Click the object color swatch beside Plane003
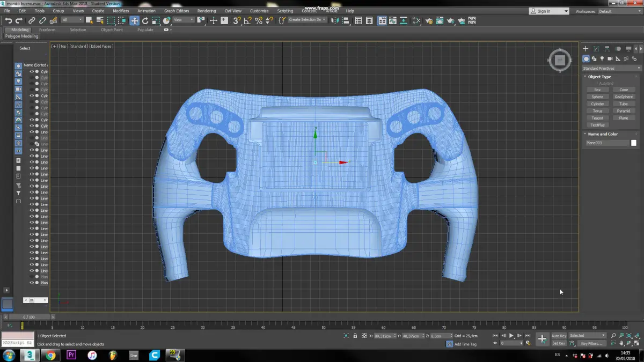The image size is (644, 362). pyautogui.click(x=634, y=143)
